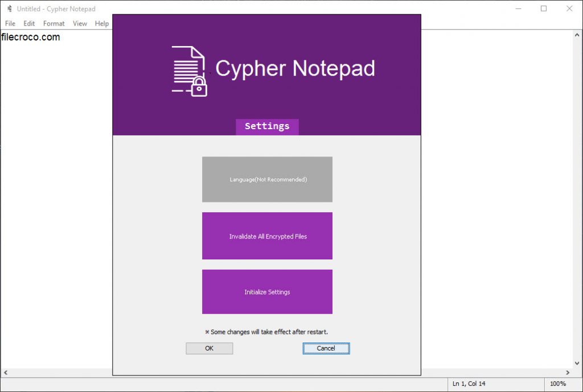Image resolution: width=583 pixels, height=392 pixels.
Task: Minimize the Cypher Notepad window
Action: [519, 9]
